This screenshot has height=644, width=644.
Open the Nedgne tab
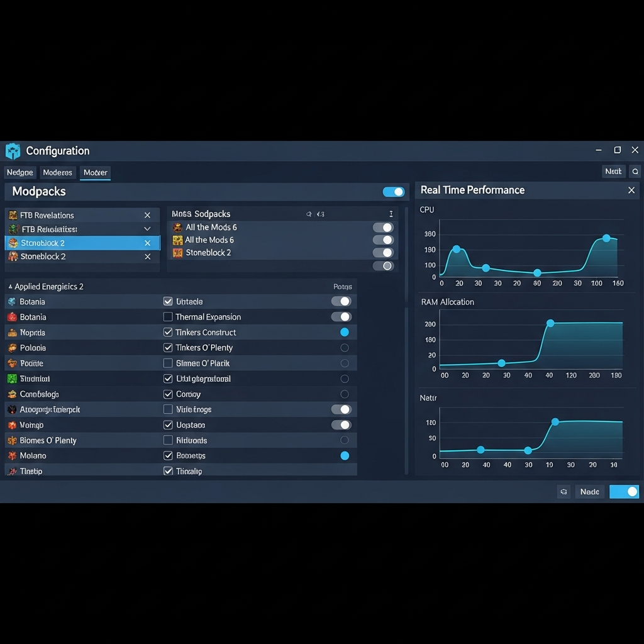(x=19, y=172)
